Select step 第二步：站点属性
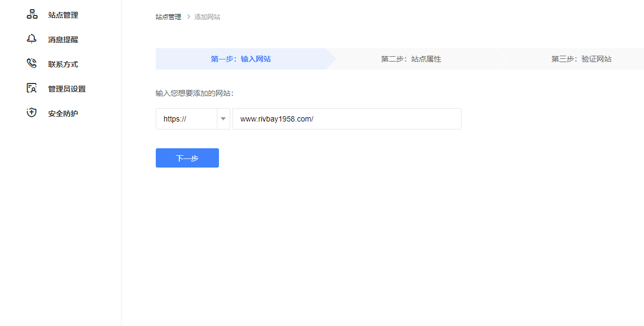The height and width of the screenshot is (326, 644). (411, 59)
